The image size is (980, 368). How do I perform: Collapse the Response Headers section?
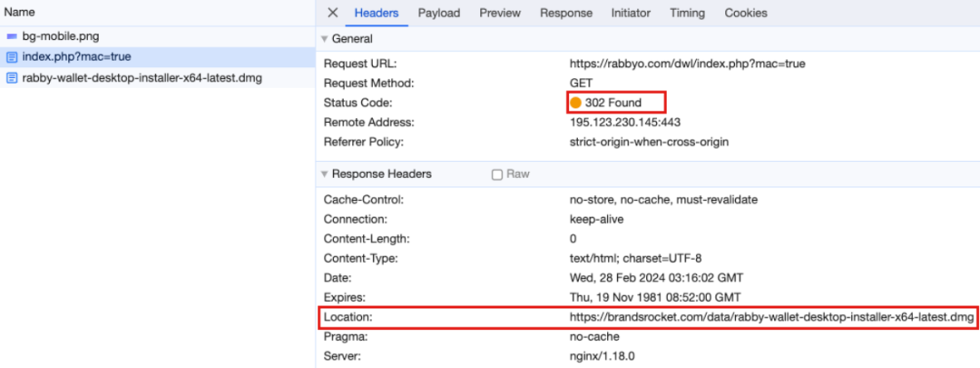tap(324, 174)
